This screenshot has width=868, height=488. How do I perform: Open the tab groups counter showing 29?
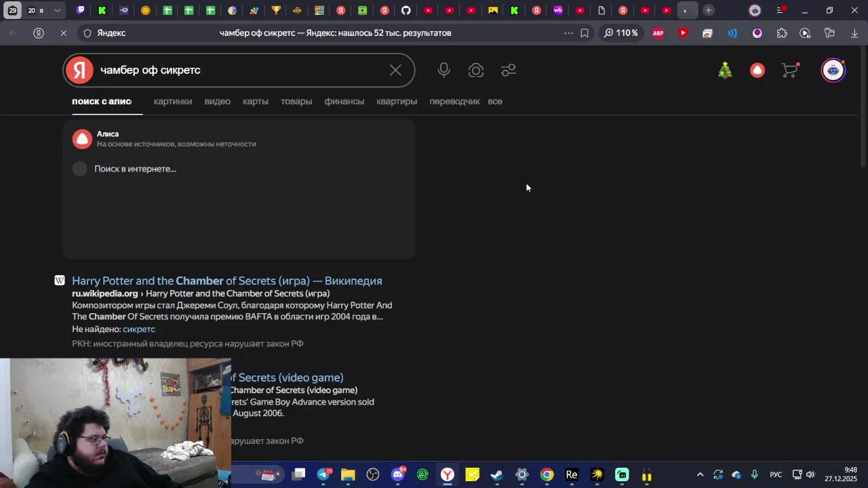coord(12,10)
